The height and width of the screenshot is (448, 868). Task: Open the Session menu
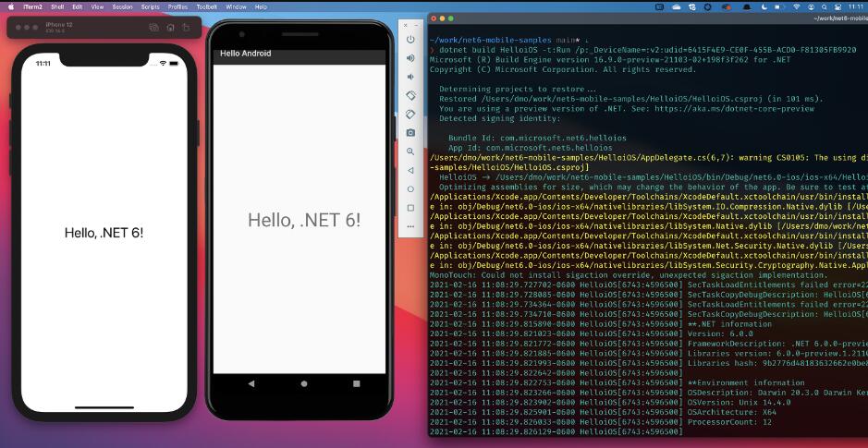122,6
